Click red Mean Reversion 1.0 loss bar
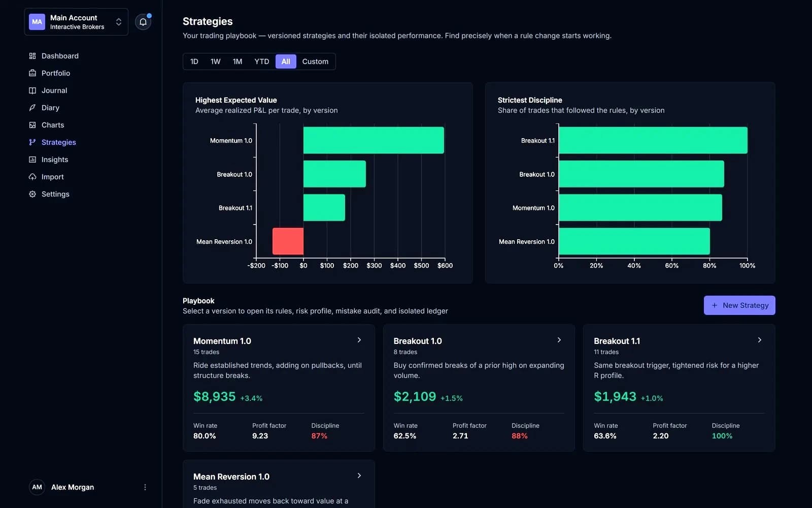Viewport: 812px width, 508px height. point(288,241)
